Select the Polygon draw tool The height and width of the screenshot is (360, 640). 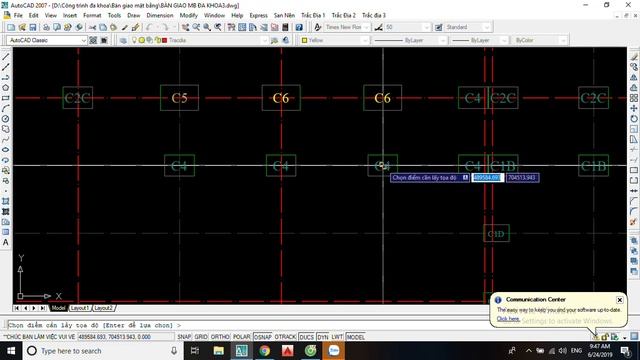coord(6,88)
